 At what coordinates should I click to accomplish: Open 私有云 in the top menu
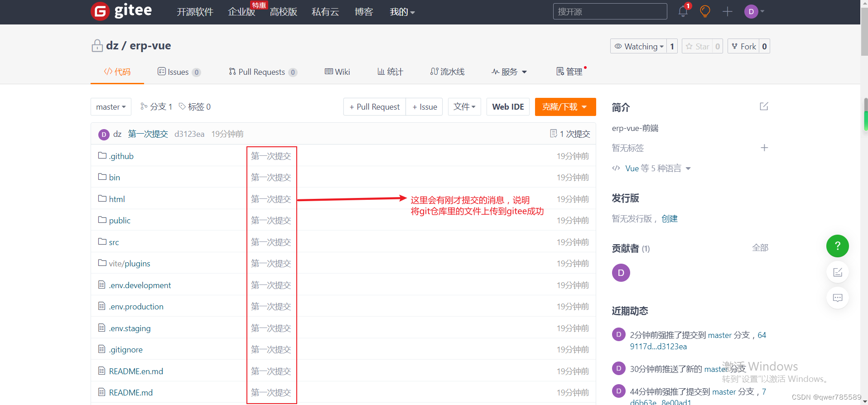click(x=325, y=12)
